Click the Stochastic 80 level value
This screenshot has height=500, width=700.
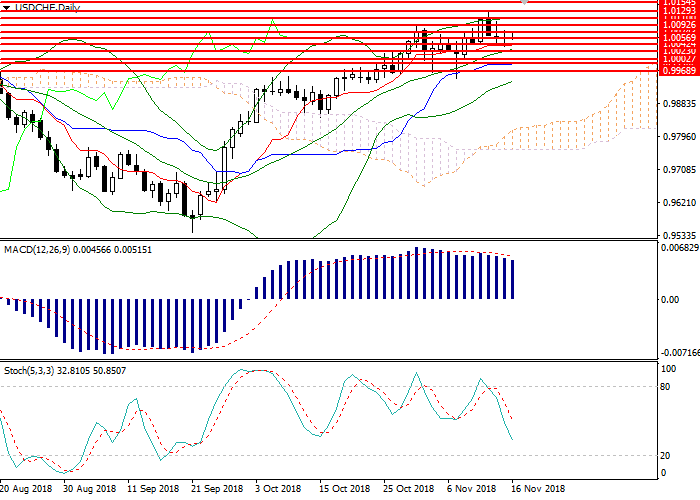click(x=665, y=387)
